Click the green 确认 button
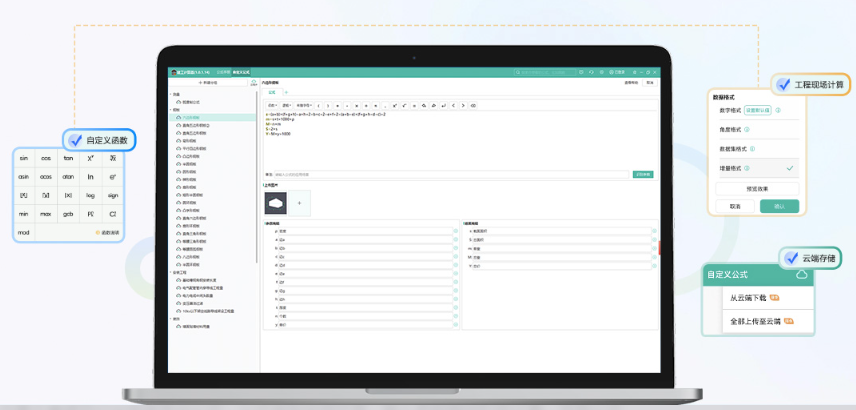The image size is (856, 410). click(x=779, y=206)
